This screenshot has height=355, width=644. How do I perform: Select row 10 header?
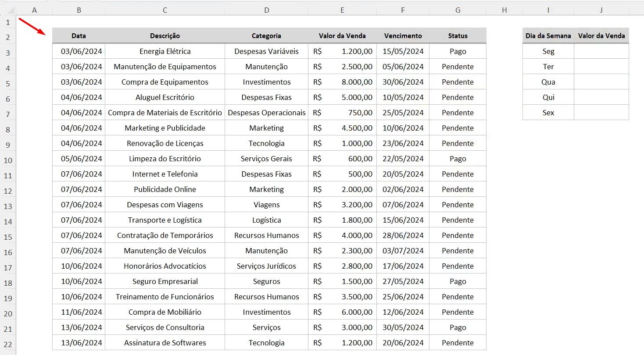8,160
